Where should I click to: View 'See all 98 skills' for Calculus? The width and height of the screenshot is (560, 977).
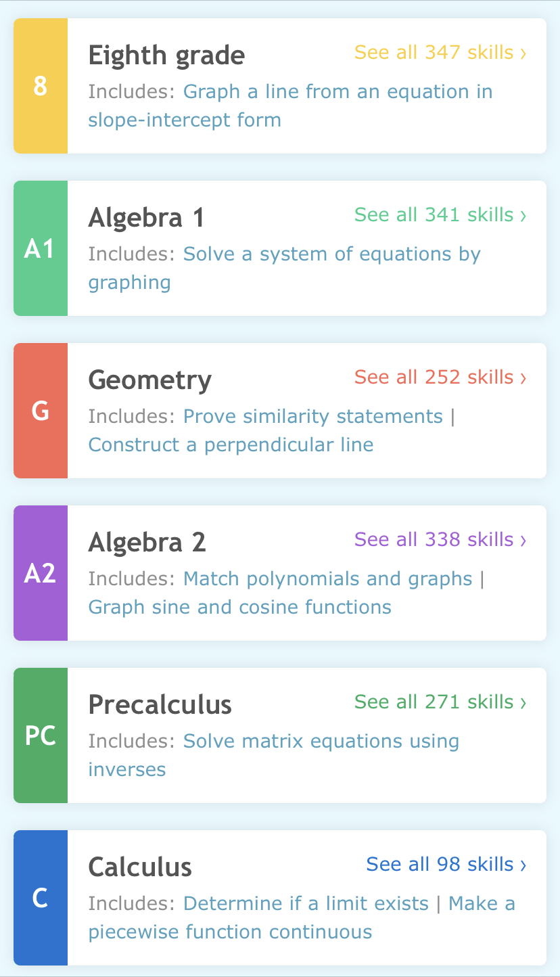click(446, 865)
